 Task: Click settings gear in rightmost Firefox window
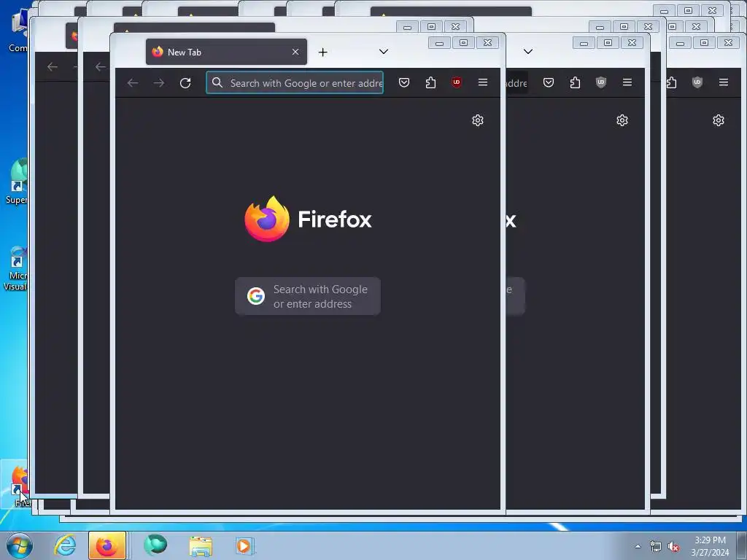pos(718,120)
